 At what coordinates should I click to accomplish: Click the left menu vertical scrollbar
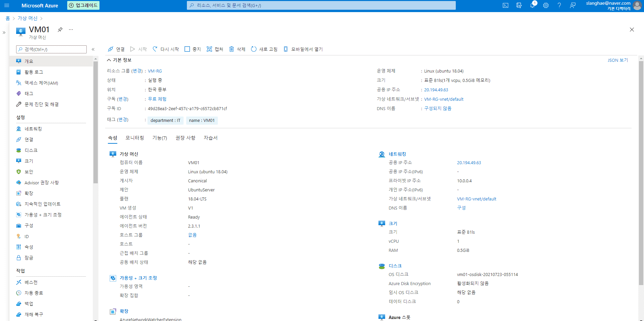pyautogui.click(x=96, y=122)
